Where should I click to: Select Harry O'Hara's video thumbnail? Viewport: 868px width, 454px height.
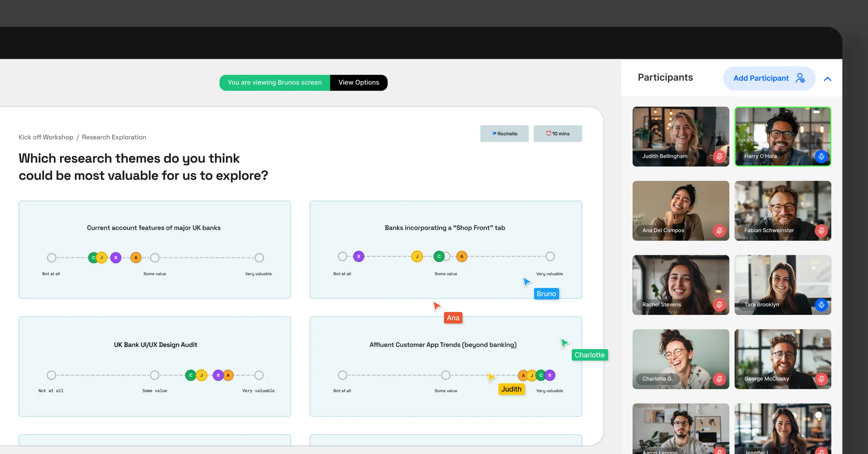pos(782,132)
